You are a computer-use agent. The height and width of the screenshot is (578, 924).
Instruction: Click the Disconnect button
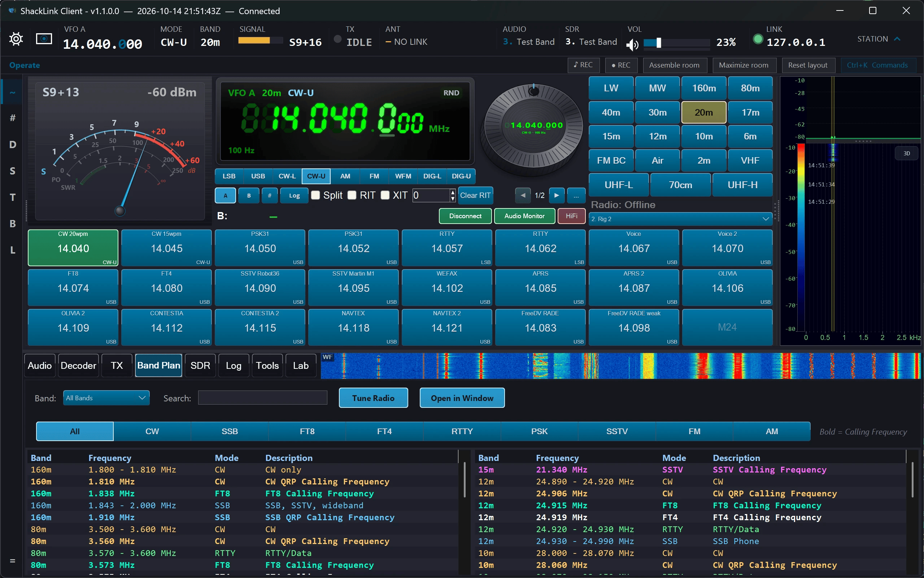click(x=465, y=216)
